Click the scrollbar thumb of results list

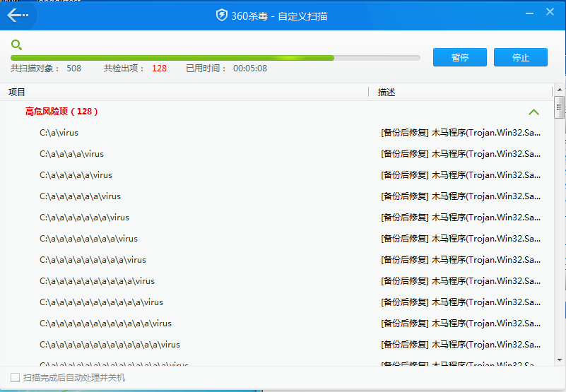coord(559,107)
